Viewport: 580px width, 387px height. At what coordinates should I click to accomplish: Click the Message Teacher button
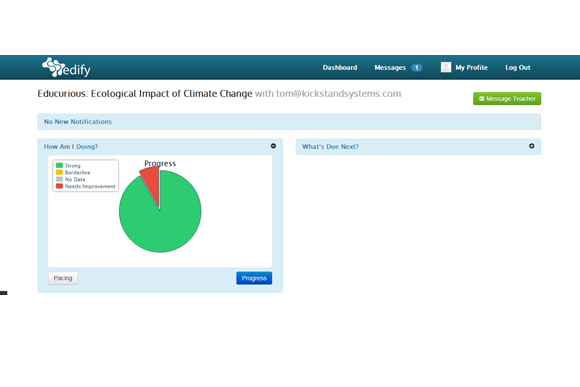(x=507, y=98)
